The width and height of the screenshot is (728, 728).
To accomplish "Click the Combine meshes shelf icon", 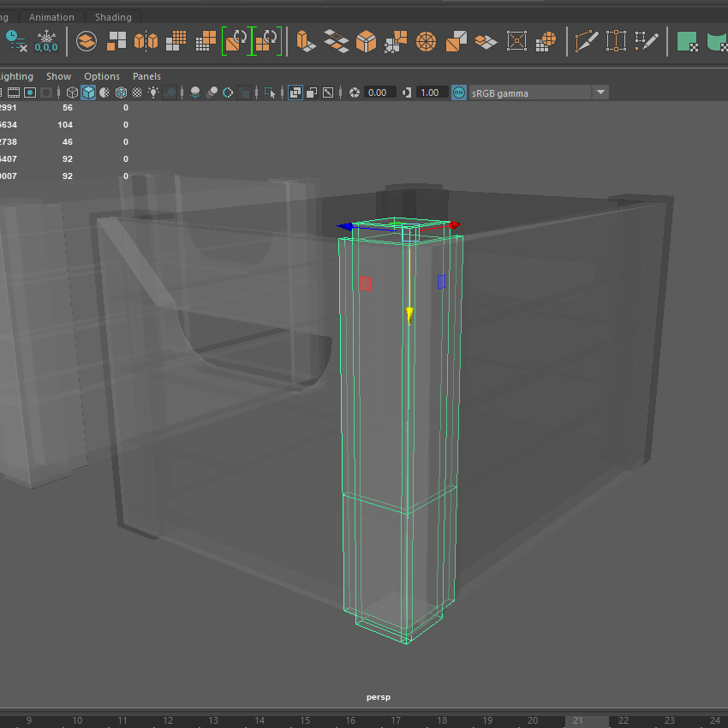I will 116,40.
